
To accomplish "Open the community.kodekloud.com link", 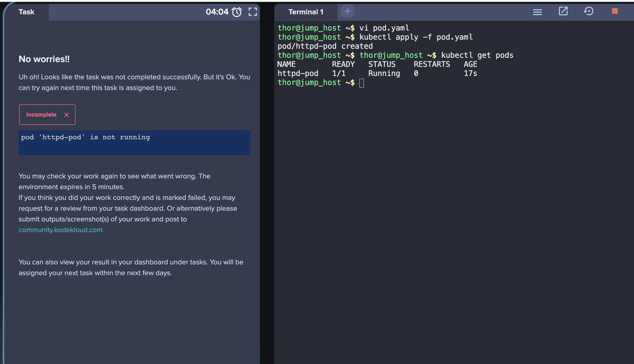I will pyautogui.click(x=60, y=230).
